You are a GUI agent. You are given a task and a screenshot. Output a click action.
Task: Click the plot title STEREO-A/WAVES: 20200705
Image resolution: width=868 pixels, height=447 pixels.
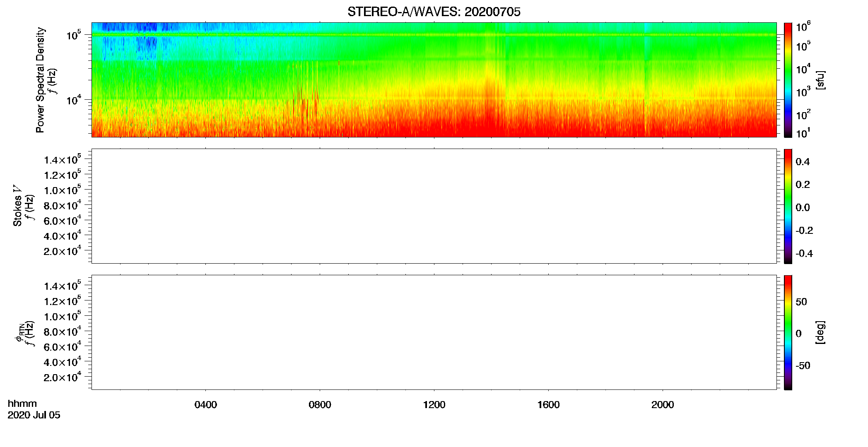[434, 12]
